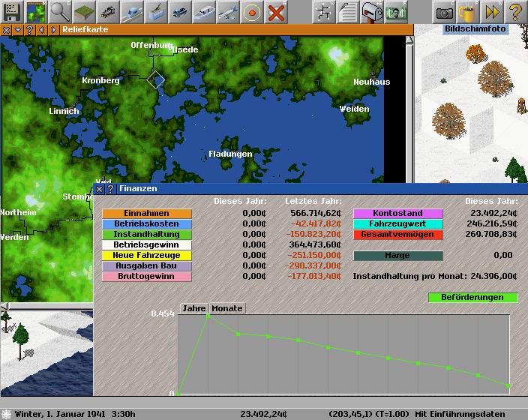Click the Fladungen town on the map
Image resolution: width=528 pixels, height=420 pixels.
coord(230,154)
